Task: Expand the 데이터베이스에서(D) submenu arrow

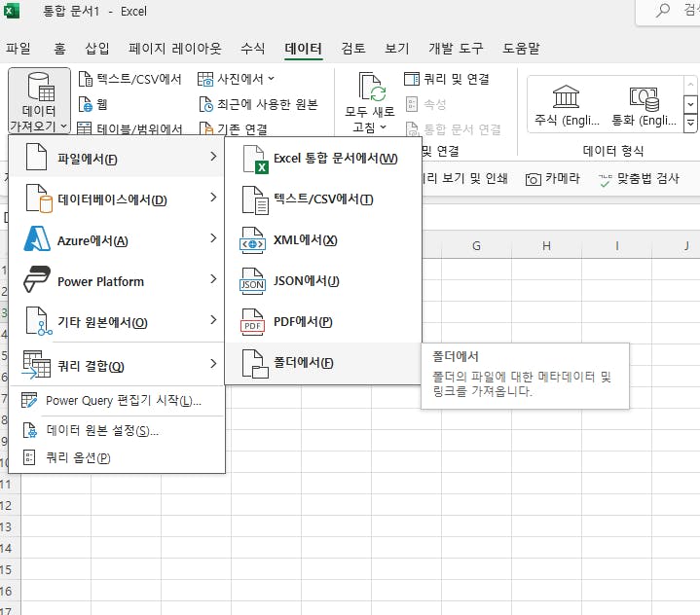Action: point(213,198)
